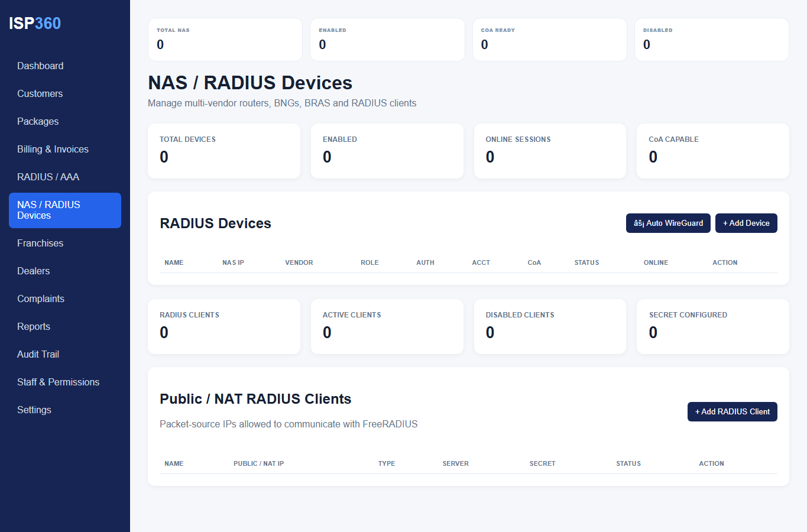The width and height of the screenshot is (807, 532).
Task: Click the top small ENABLED card
Action: 387,40
